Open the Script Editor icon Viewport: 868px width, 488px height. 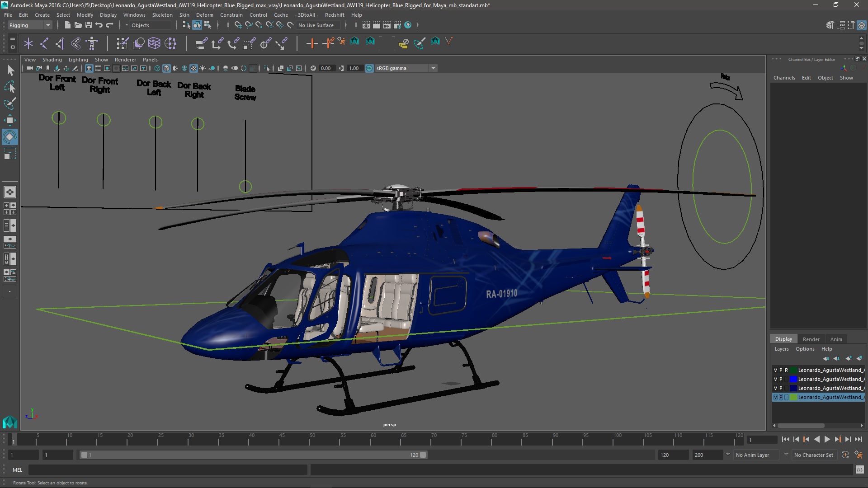(859, 470)
